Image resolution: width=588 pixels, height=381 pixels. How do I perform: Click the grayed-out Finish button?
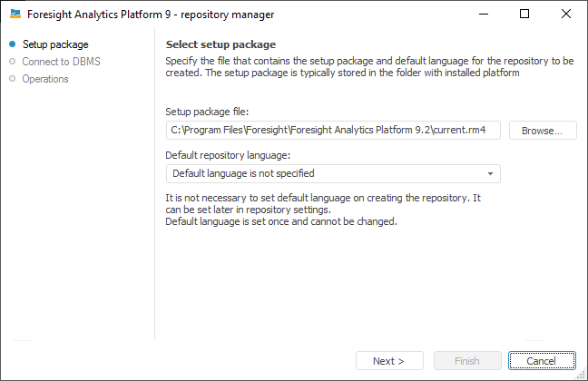coord(467,361)
